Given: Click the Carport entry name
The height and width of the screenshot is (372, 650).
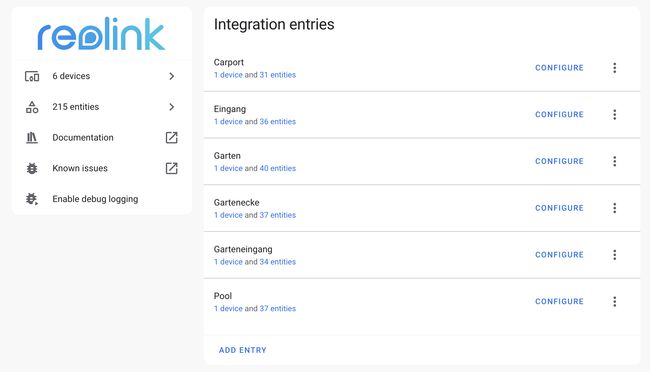Looking at the screenshot, I should pos(229,63).
